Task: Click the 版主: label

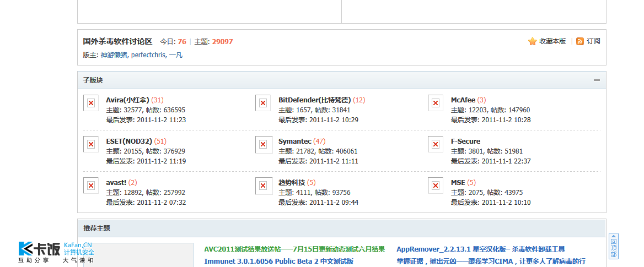Action: [91, 55]
